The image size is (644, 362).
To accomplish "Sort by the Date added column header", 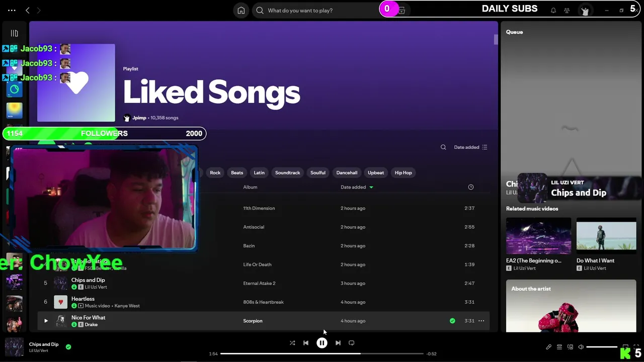I will coord(357,187).
